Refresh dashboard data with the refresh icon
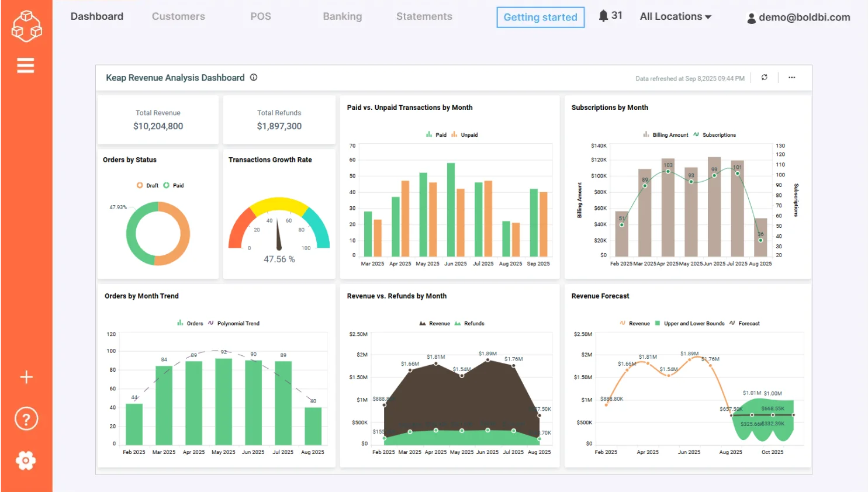 tap(764, 77)
